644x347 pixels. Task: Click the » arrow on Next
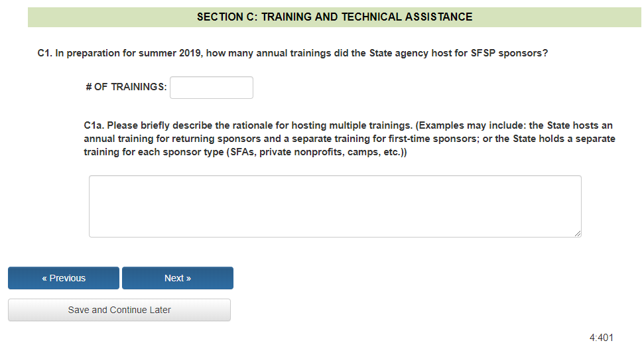pyautogui.click(x=188, y=278)
